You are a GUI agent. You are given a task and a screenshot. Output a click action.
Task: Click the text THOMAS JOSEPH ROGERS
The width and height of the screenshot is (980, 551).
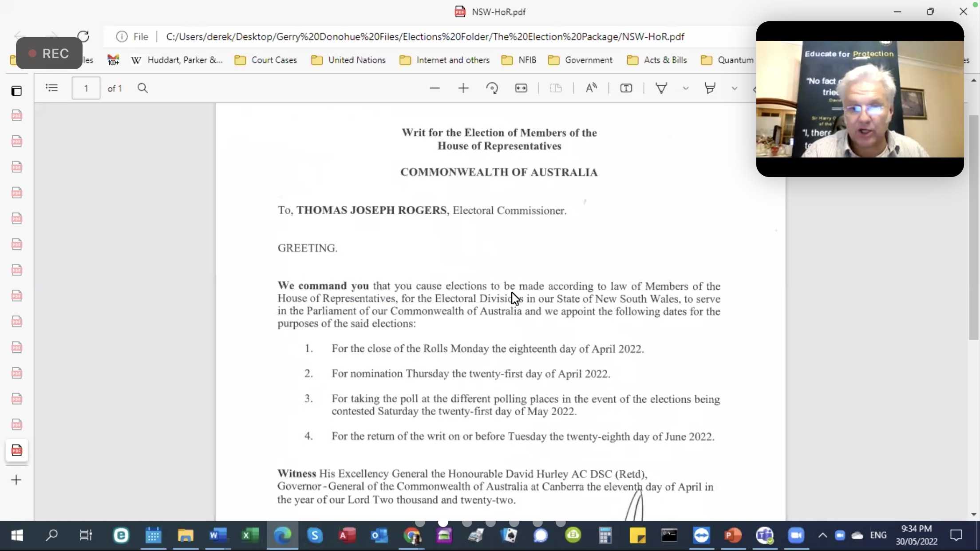[371, 210]
